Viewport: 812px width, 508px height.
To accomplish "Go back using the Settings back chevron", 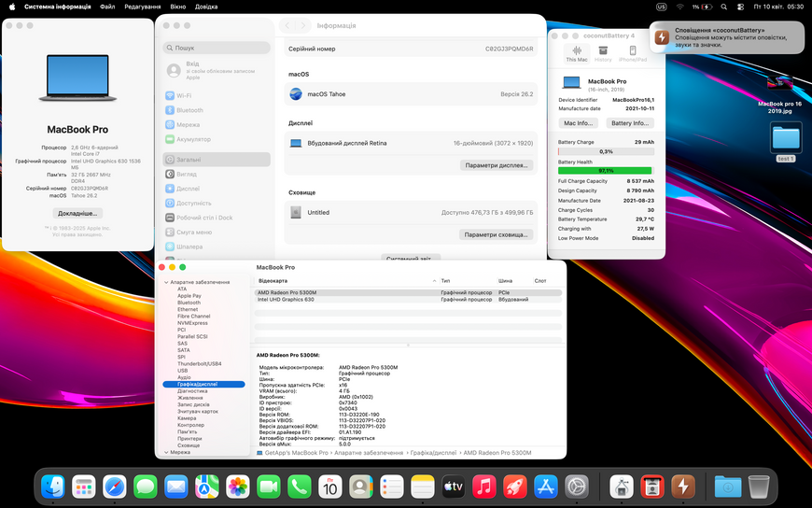I will (287, 25).
